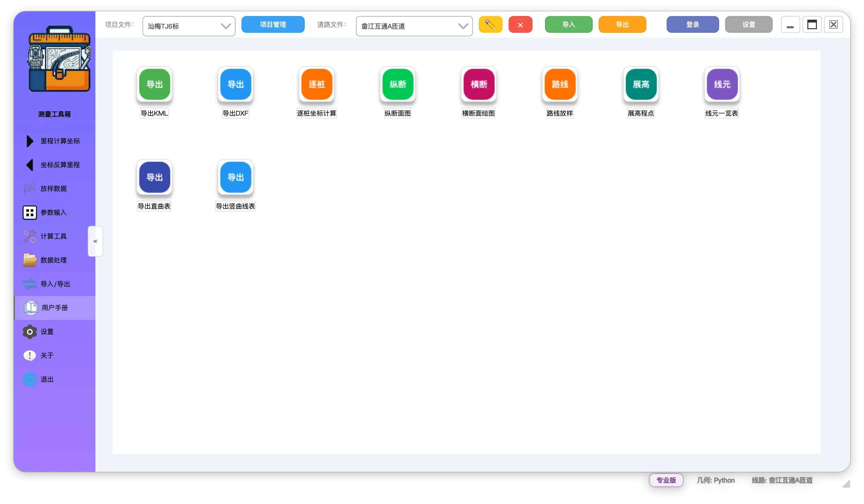Open the 导出KML export icon
The image size is (864, 504).
click(x=154, y=84)
